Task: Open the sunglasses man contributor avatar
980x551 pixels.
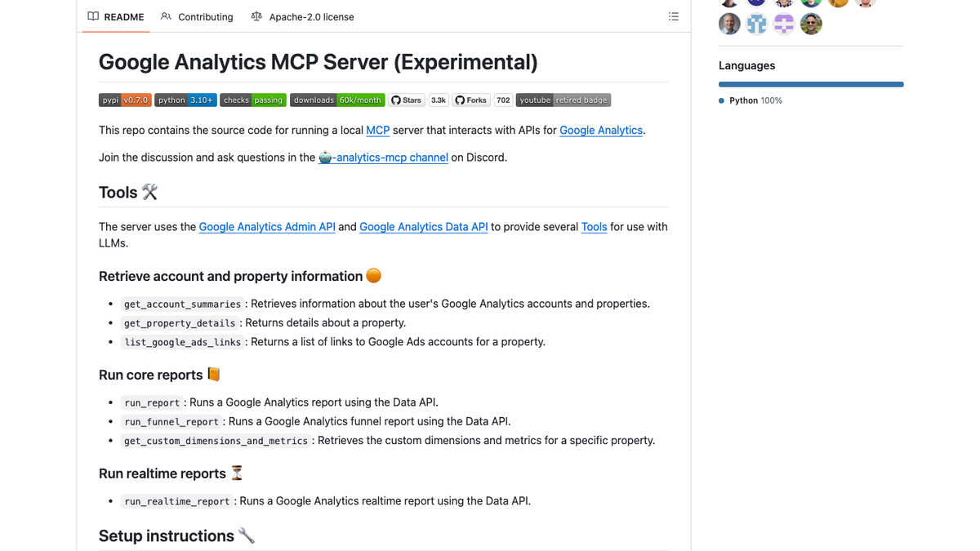Action: [811, 24]
